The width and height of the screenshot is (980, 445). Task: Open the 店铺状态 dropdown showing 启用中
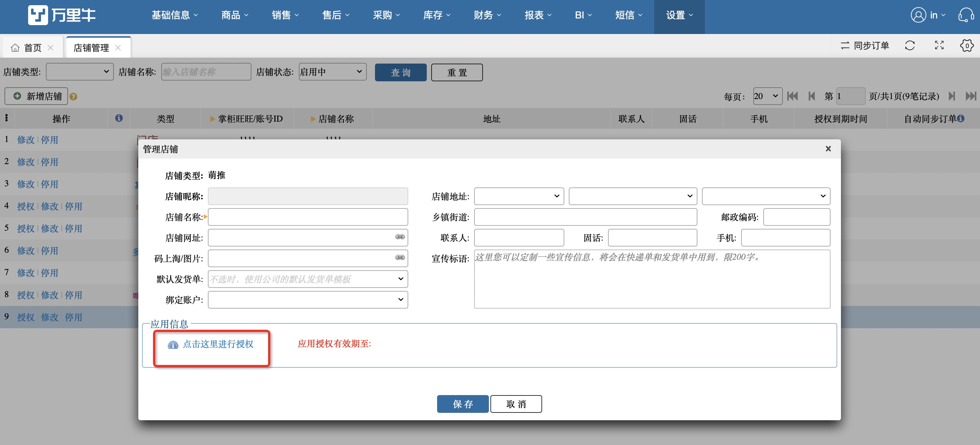(332, 71)
